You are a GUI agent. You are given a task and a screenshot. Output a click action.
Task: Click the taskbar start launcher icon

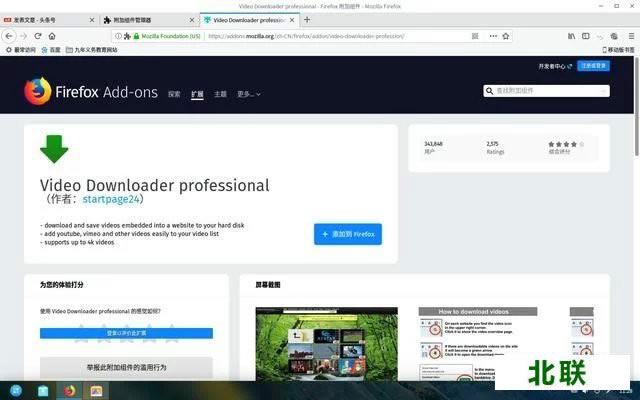tap(16, 391)
